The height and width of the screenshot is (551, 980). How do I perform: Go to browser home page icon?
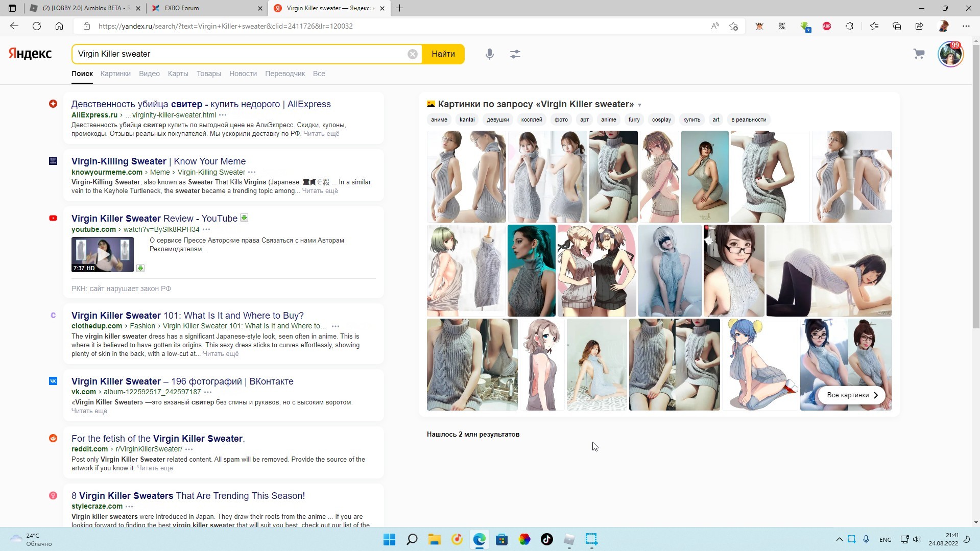(59, 26)
